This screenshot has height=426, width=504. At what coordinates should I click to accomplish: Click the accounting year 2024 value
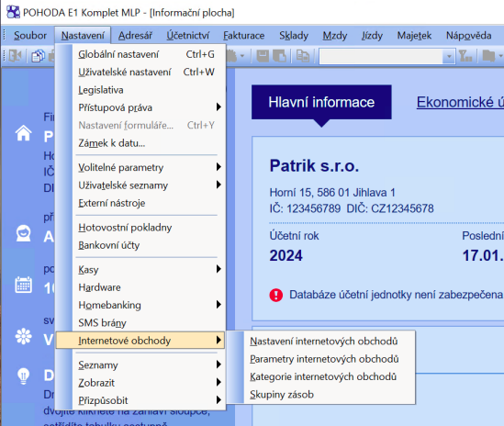tap(286, 255)
